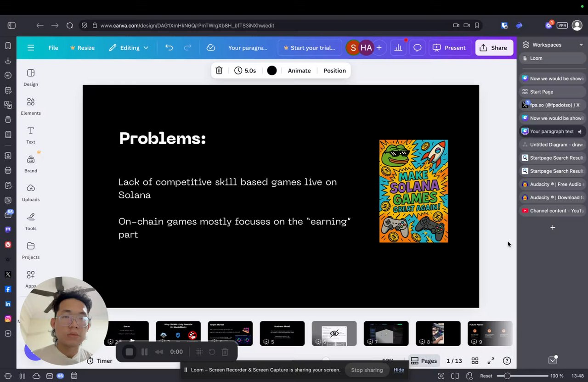Image resolution: width=588 pixels, height=382 pixels.
Task: Switch to the fps.so X tab
Action: point(552,105)
